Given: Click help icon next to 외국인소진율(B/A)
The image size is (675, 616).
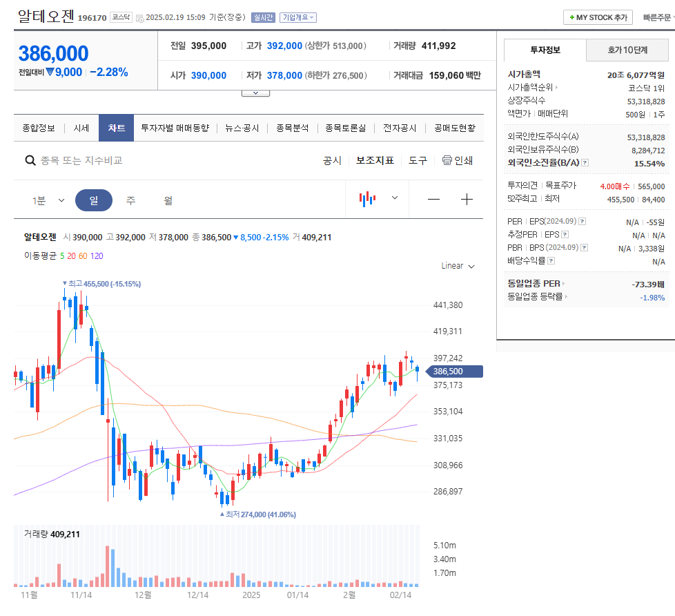Looking at the screenshot, I should pos(585,163).
